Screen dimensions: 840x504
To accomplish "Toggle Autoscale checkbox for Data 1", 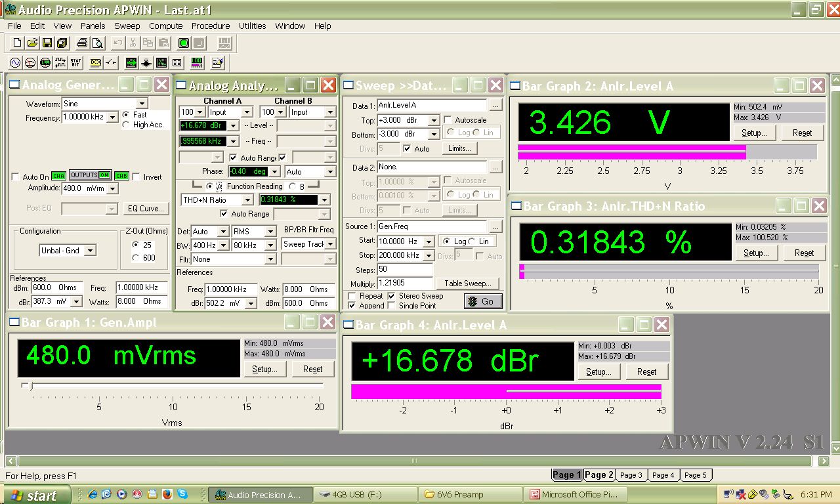I will coord(448,120).
